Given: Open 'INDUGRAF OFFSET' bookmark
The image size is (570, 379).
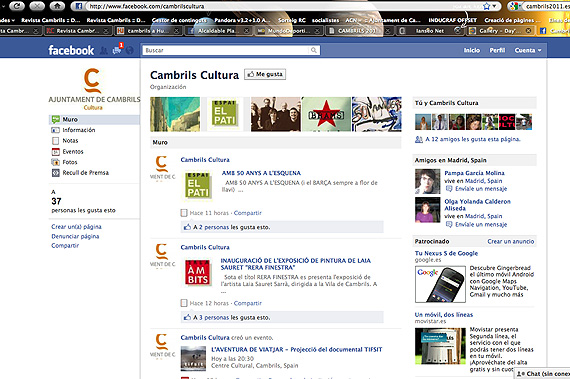Looking at the screenshot, I should click(x=452, y=20).
